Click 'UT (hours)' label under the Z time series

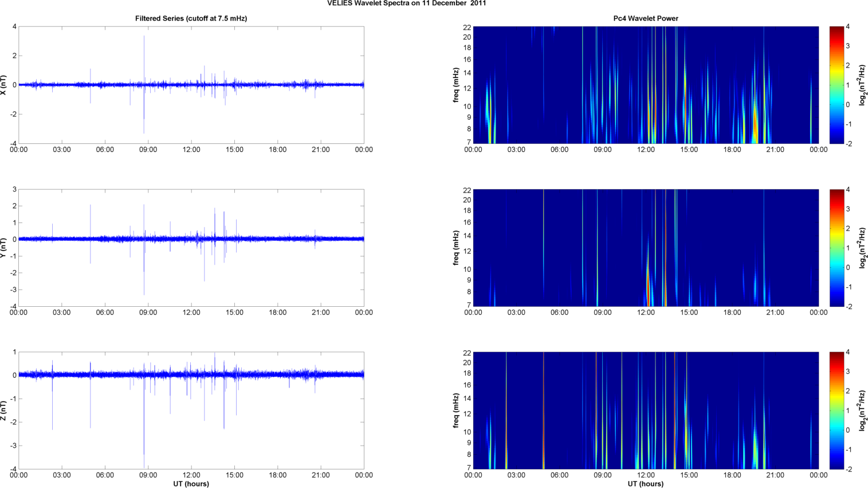pyautogui.click(x=191, y=484)
